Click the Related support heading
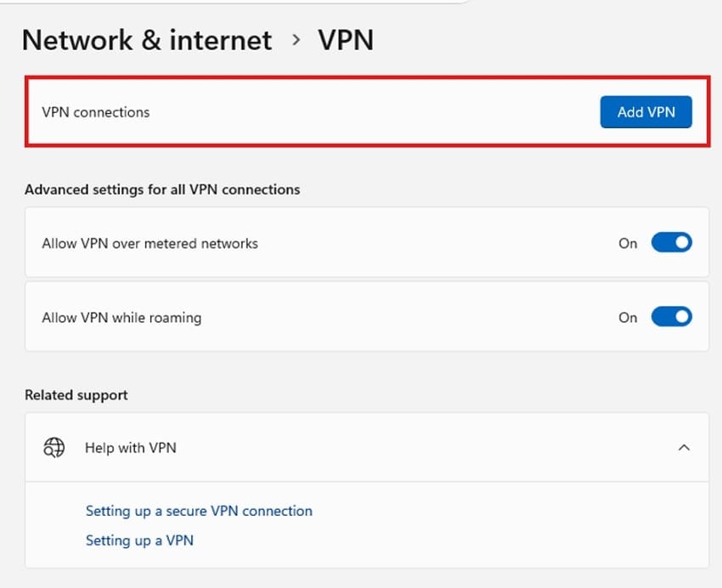Image resolution: width=722 pixels, height=588 pixels. (76, 395)
